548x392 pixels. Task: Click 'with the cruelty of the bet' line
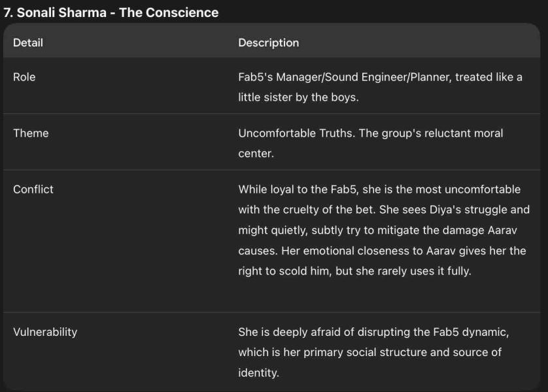point(383,210)
